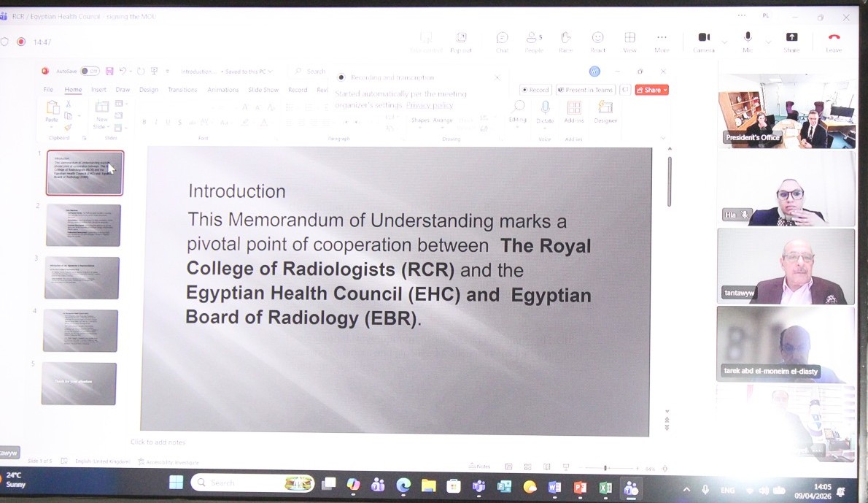Open the Designer pane
Screen dimensions: 868x503
[605, 112]
